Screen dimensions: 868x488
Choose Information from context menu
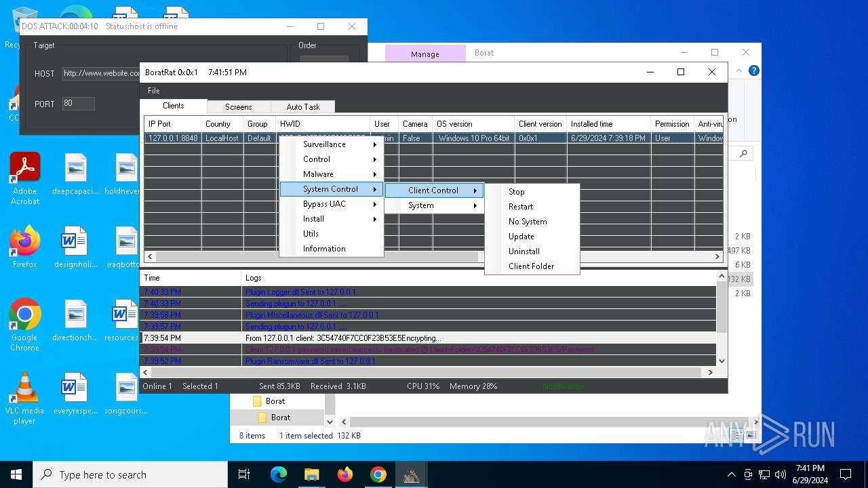point(331,249)
